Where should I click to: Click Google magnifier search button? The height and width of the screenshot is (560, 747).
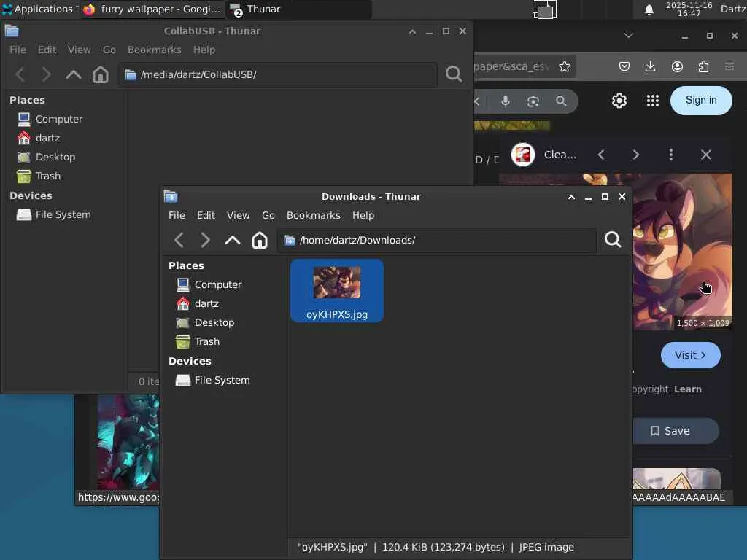561,101
